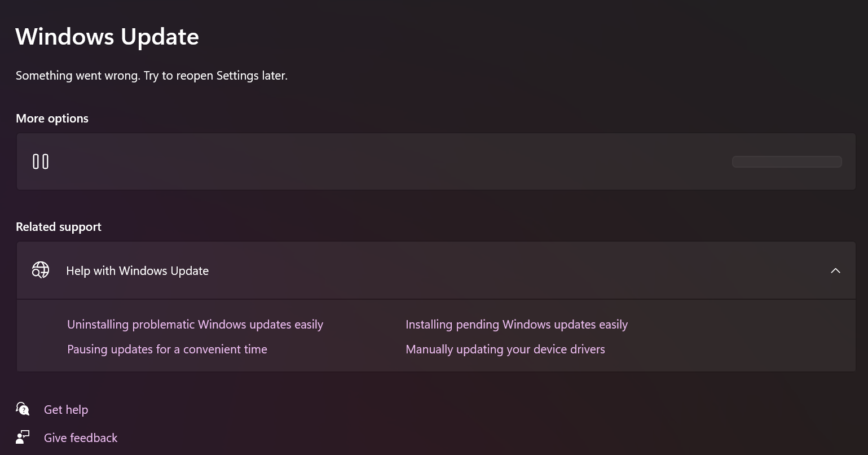Click the Get help headset icon
The image size is (868, 455).
tap(23, 409)
